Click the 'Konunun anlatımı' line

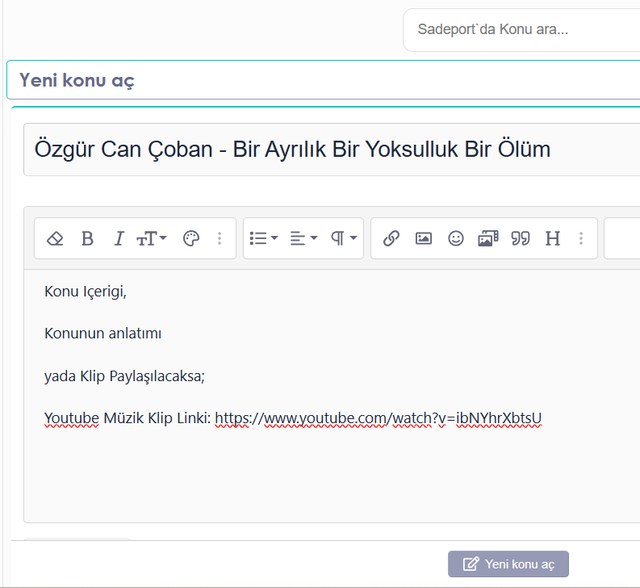tap(103, 333)
